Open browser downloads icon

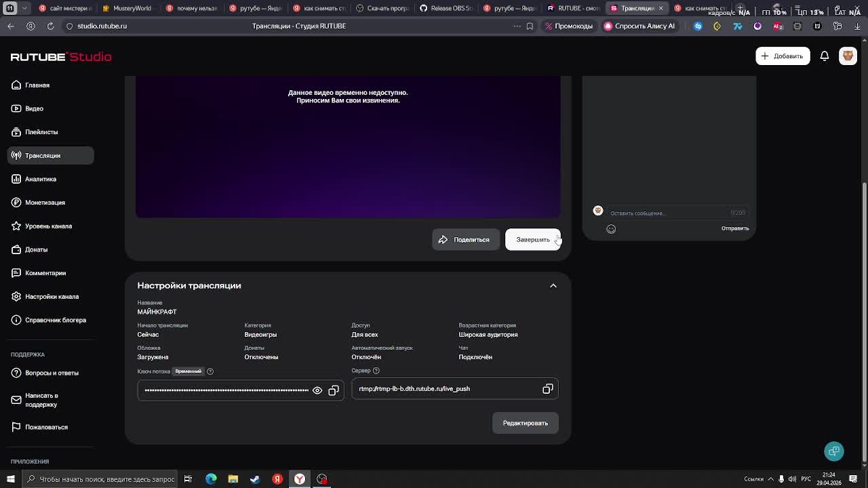857,26
